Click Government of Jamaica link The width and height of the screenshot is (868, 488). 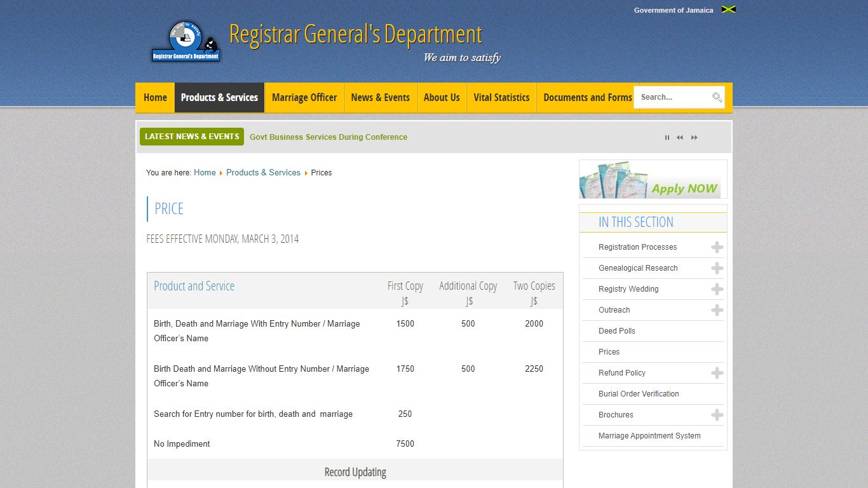click(x=674, y=10)
